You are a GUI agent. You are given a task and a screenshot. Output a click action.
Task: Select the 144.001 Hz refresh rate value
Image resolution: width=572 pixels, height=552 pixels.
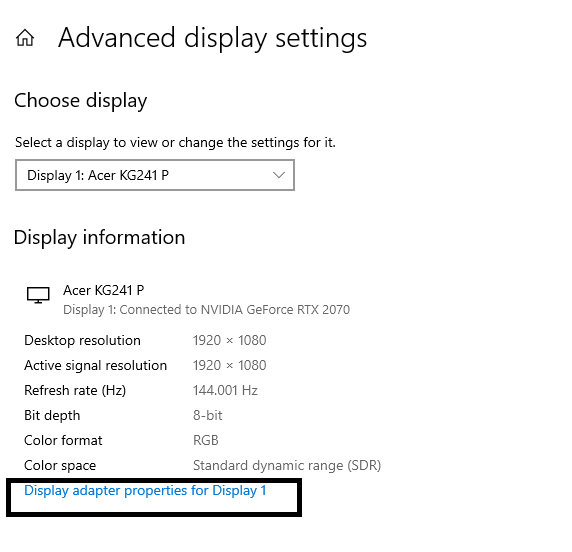(x=225, y=390)
